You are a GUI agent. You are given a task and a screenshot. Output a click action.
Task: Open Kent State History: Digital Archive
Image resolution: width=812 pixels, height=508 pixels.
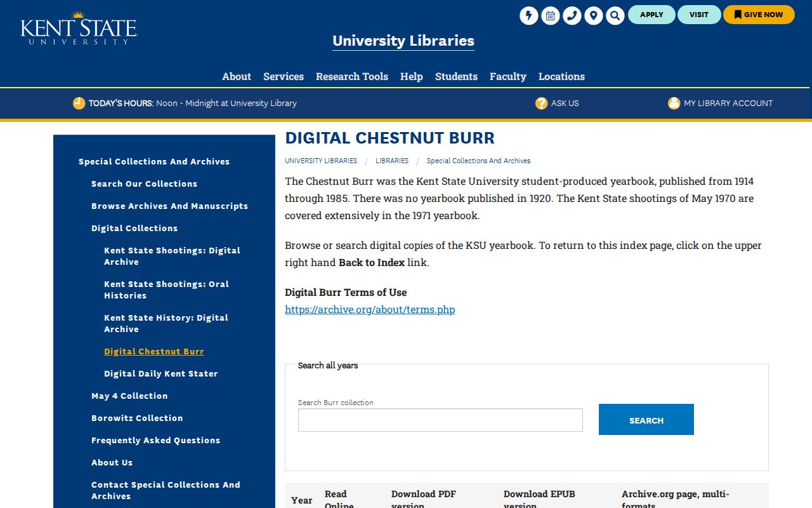(x=166, y=323)
